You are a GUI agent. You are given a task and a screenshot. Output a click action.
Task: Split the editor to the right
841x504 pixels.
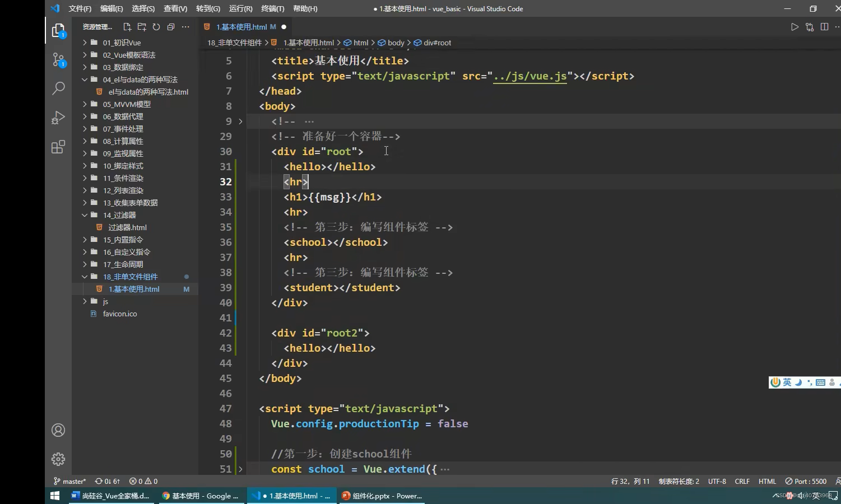(x=824, y=27)
